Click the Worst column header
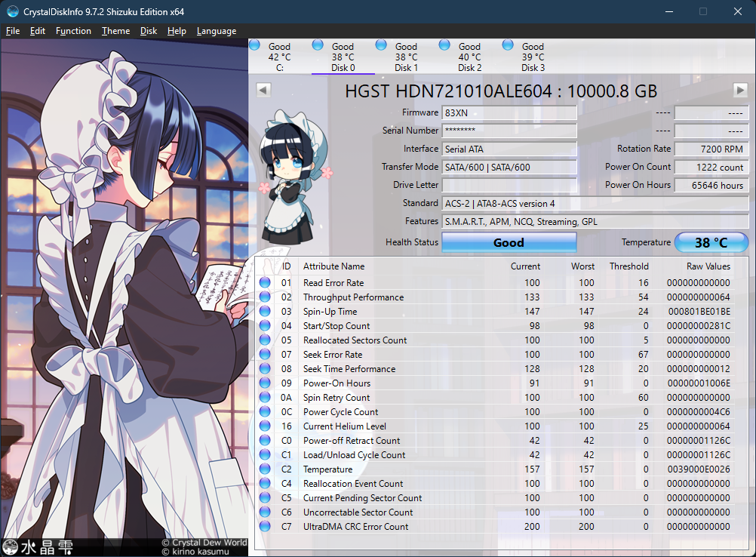This screenshot has width=756, height=557. pos(582,266)
